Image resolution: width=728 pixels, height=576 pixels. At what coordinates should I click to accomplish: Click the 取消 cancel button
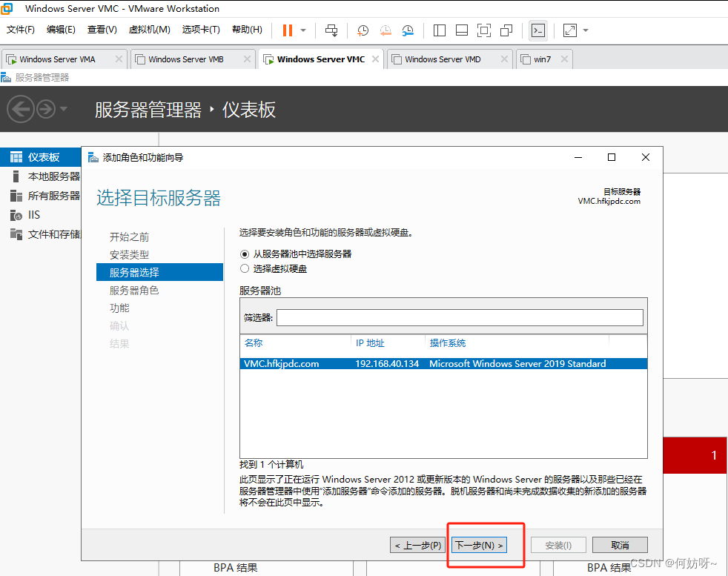[x=620, y=545]
